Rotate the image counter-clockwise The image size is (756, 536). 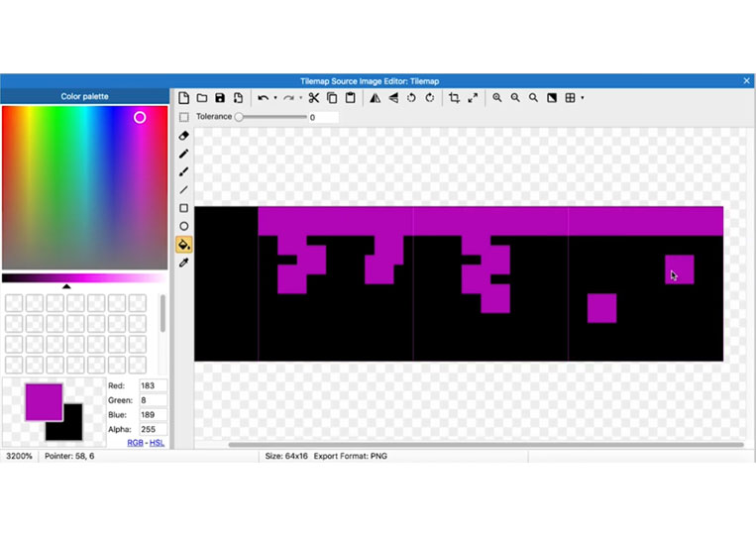coord(411,98)
